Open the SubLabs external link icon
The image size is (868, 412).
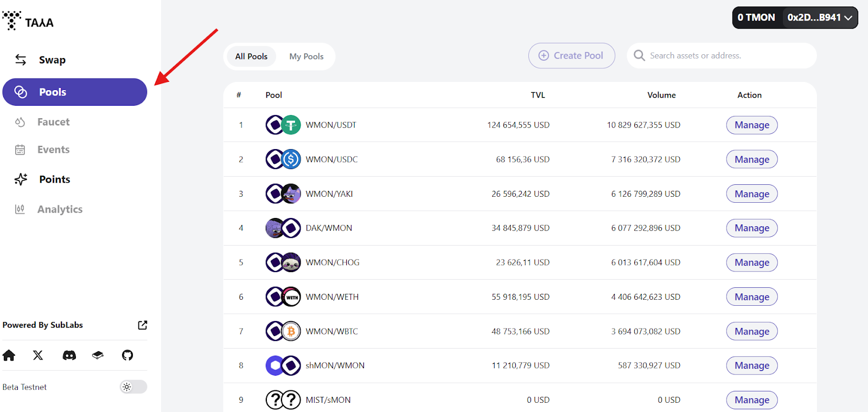coord(143,325)
